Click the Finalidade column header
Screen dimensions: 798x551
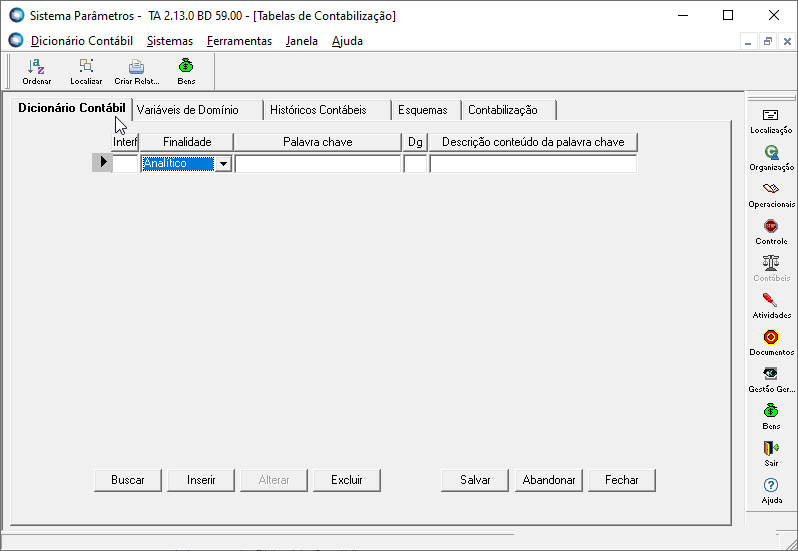[x=187, y=142]
